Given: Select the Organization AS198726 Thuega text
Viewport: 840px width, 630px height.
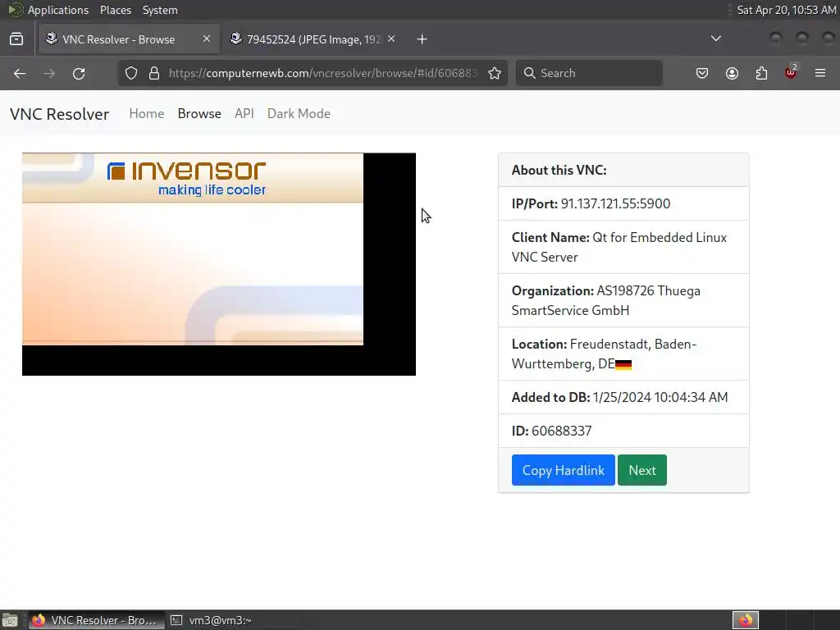Looking at the screenshot, I should (x=606, y=300).
